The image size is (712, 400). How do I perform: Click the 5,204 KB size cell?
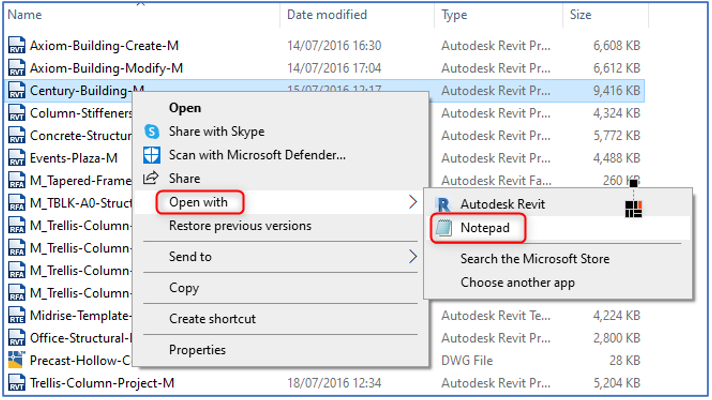(616, 383)
